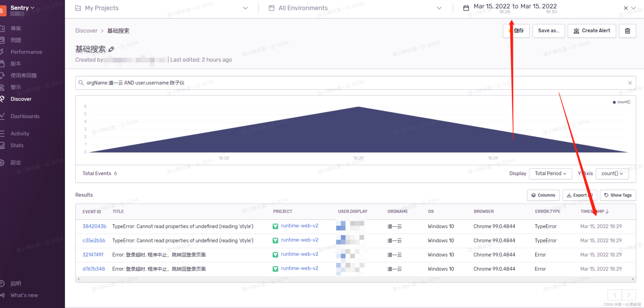Clear the search query with X icon
The image size is (644, 308).
(630, 83)
